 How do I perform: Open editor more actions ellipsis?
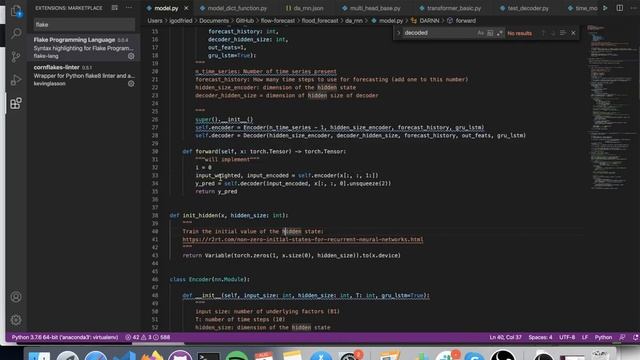tap(634, 8)
